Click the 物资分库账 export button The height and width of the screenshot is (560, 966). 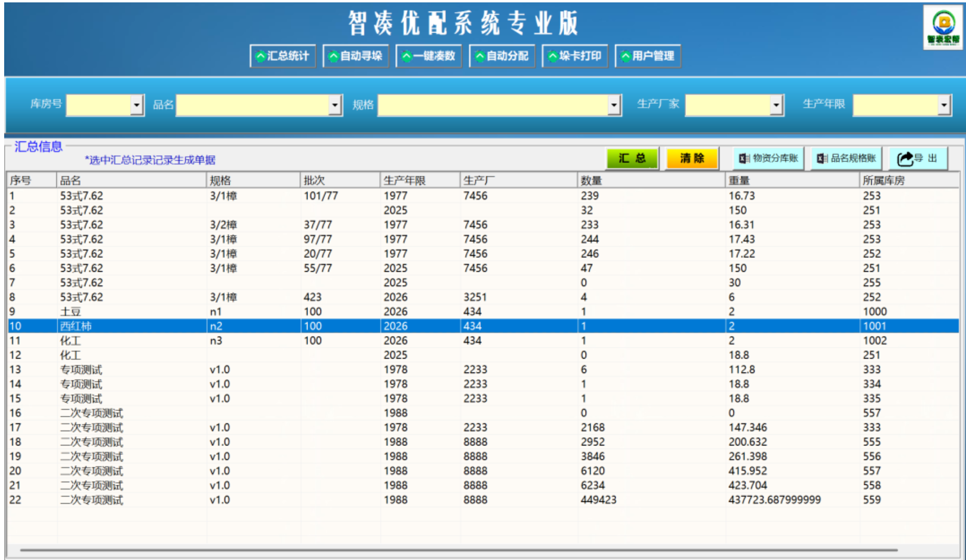(768, 158)
